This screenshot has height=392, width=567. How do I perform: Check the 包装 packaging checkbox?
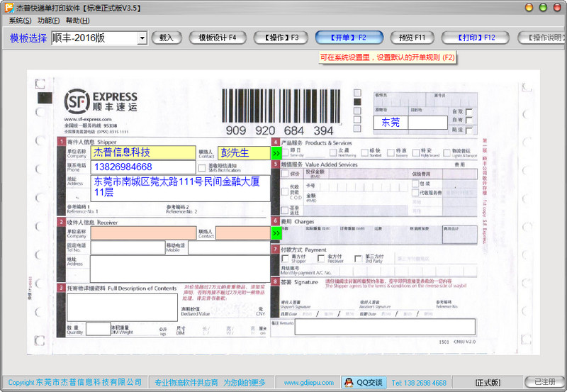point(415,184)
